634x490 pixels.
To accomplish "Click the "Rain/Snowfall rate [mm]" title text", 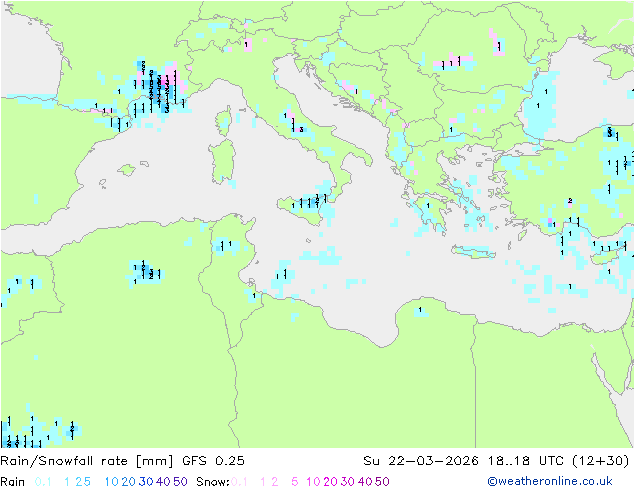I will [x=87, y=461].
